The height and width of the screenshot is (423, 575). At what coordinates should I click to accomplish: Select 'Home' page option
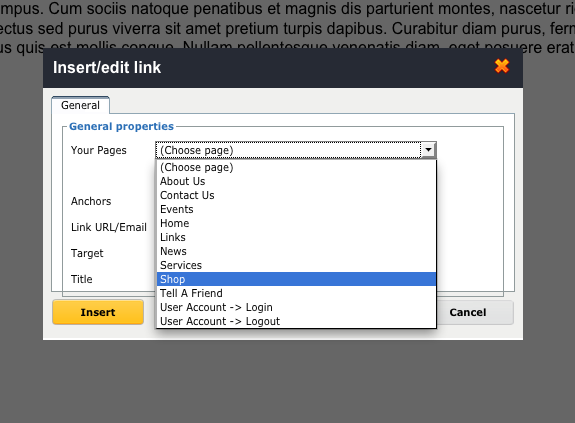coord(296,223)
